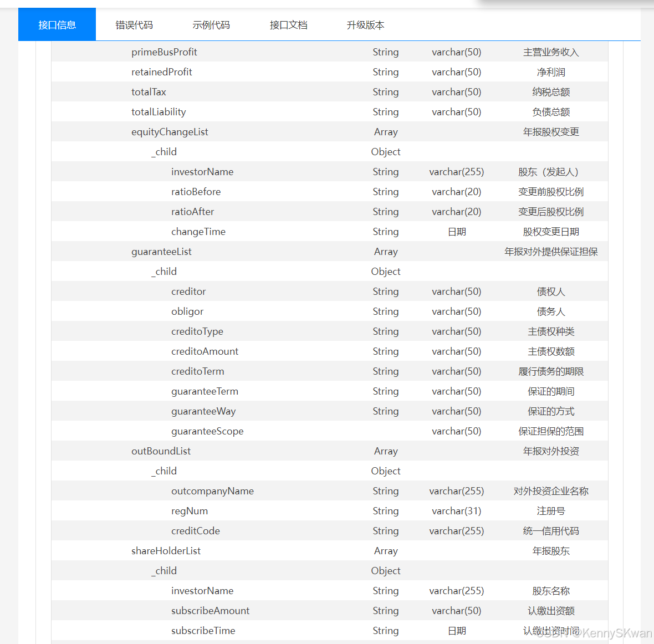The width and height of the screenshot is (654, 644).
Task: Select the 主债权数额 description
Action: [x=550, y=351]
